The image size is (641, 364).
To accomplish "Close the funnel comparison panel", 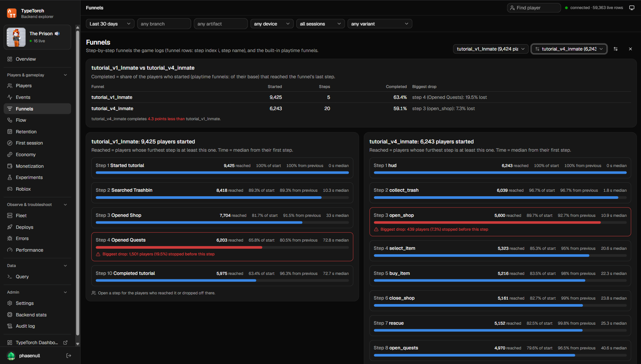I will [631, 49].
